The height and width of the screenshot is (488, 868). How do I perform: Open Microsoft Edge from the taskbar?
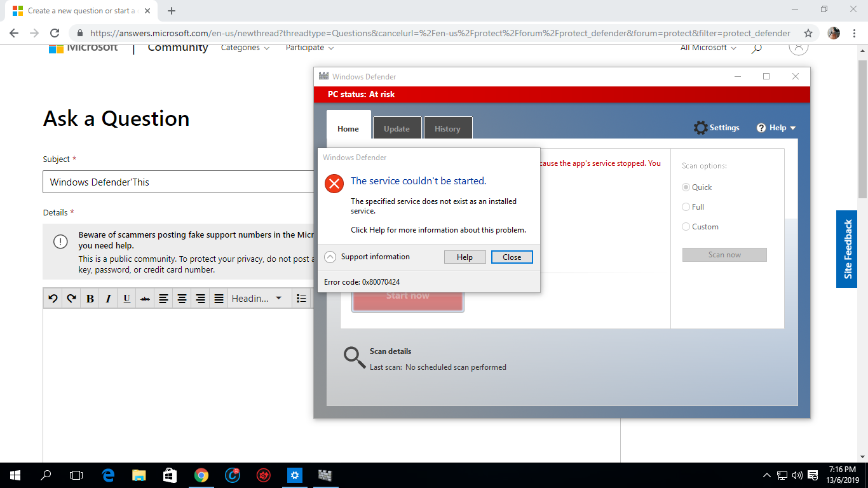(108, 475)
